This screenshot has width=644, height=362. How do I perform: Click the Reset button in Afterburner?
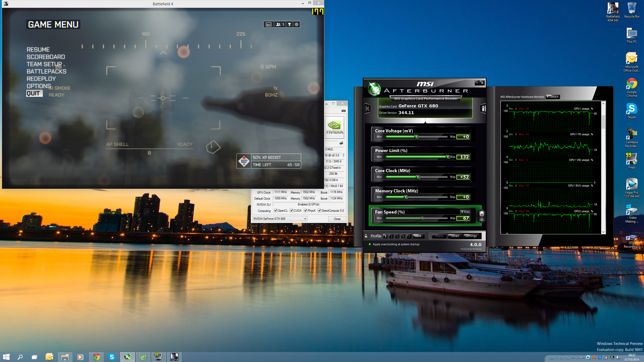point(455,236)
